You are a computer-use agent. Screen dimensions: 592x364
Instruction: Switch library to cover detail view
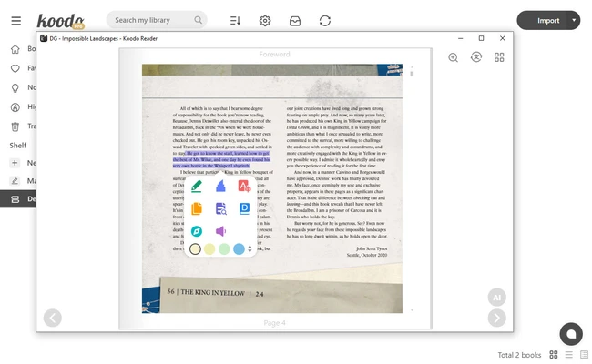tap(584, 355)
